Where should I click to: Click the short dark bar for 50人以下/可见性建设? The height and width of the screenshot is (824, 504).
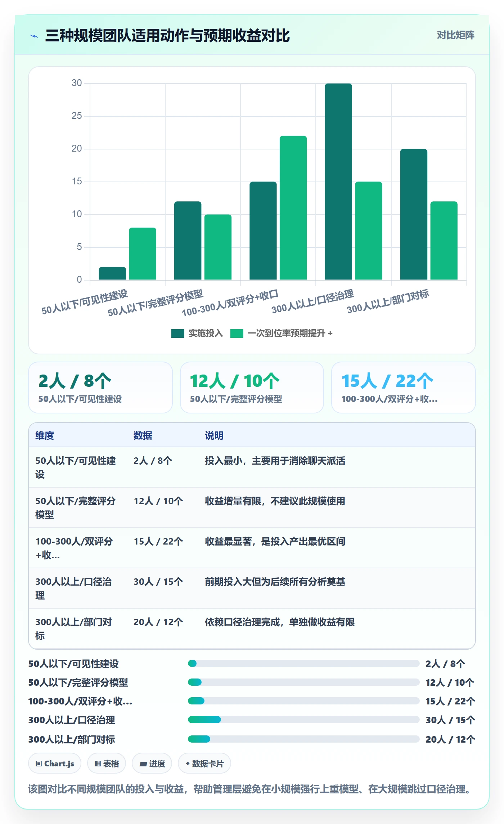113,273
